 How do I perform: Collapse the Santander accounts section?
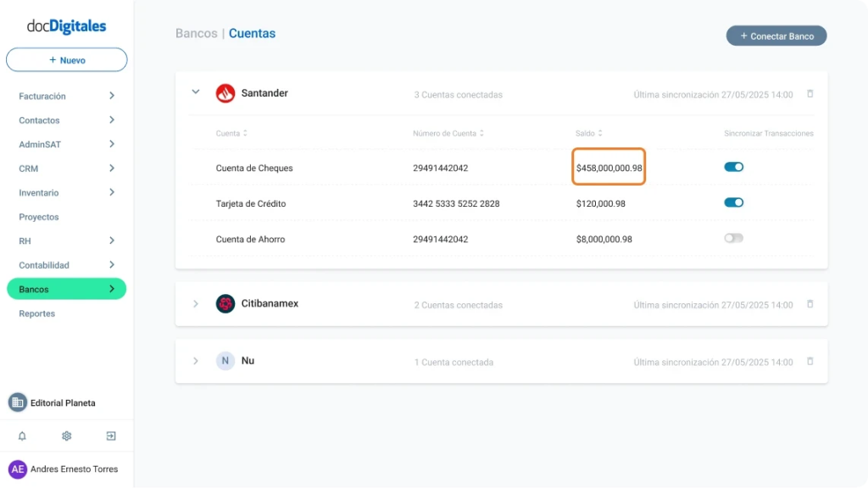click(x=196, y=92)
